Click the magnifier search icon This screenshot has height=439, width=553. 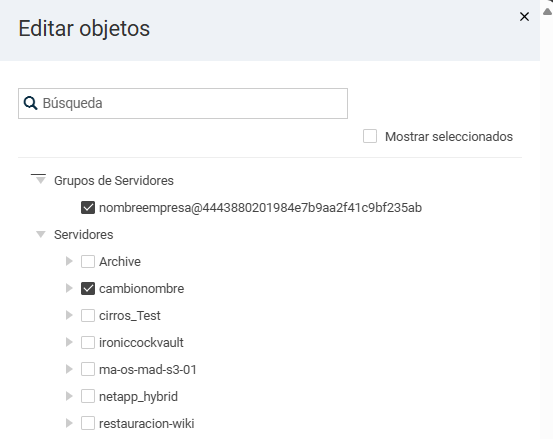tap(30, 103)
